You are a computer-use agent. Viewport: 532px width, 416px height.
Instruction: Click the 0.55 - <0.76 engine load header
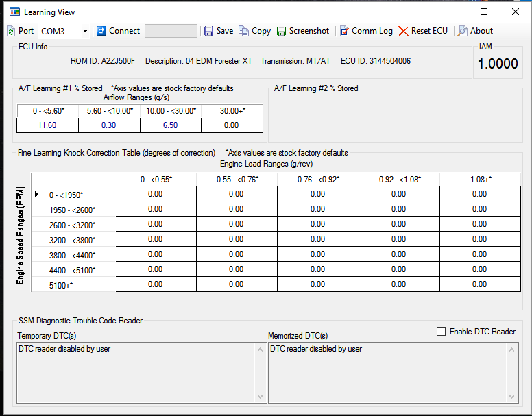tap(237, 180)
